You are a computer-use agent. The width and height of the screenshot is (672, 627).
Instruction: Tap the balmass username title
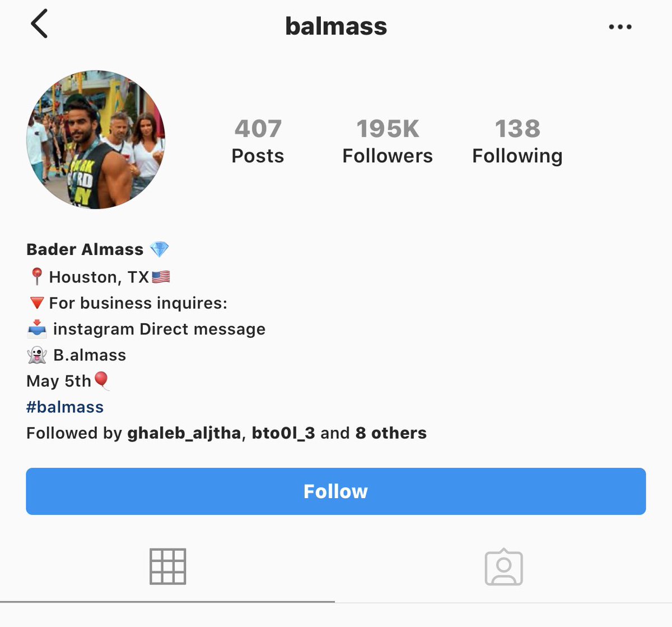coord(336,26)
